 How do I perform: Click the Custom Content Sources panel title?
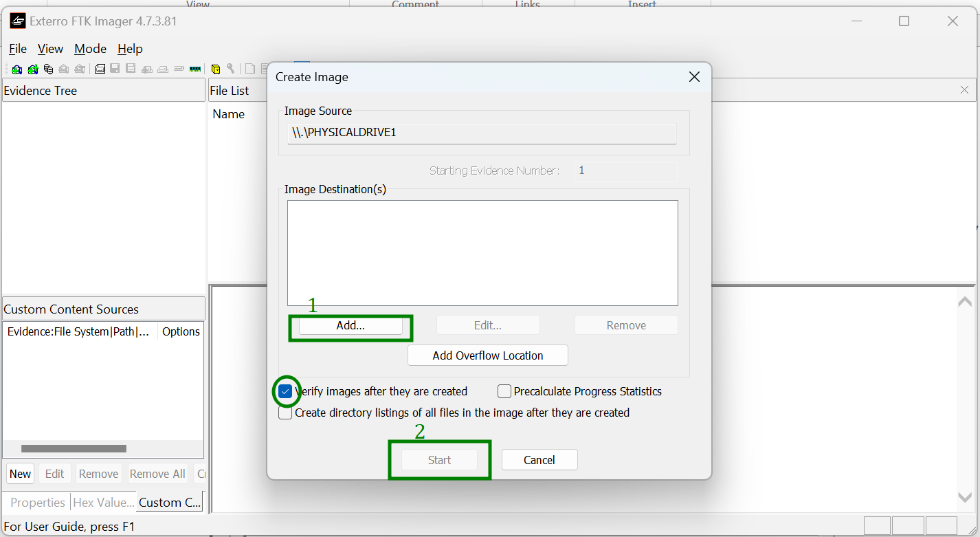coord(71,309)
